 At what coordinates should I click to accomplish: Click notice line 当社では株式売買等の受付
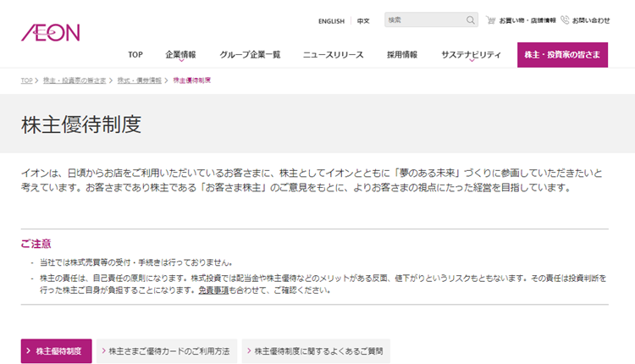pyautogui.click(x=136, y=262)
